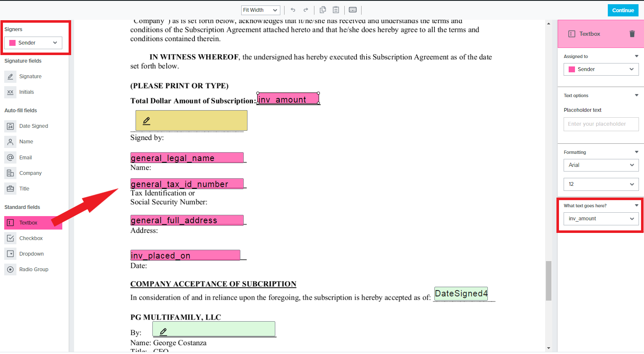Click the redo arrow in toolbar
This screenshot has height=354, width=644.
306,10
